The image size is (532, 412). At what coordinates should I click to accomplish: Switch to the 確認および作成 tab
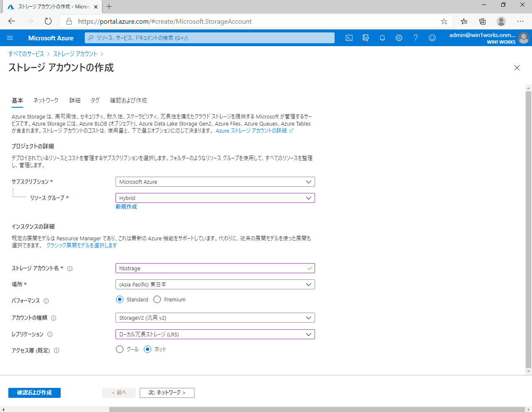coord(128,101)
